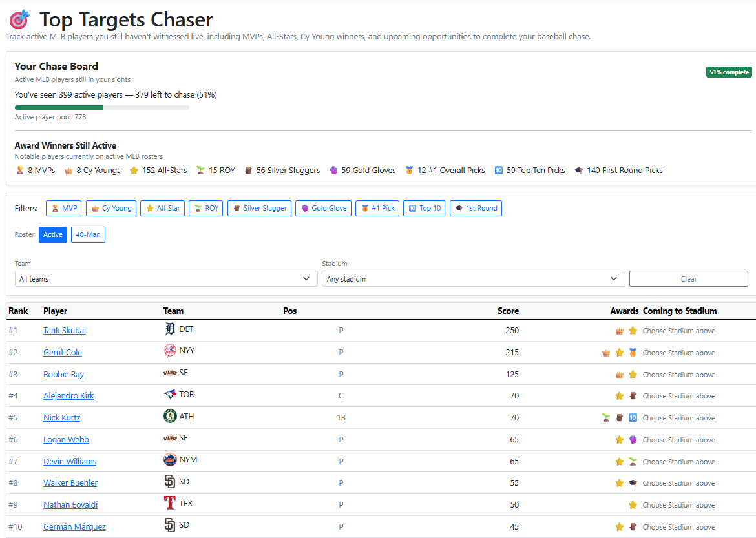
Task: Open Robbie Ray player link
Action: tap(63, 374)
